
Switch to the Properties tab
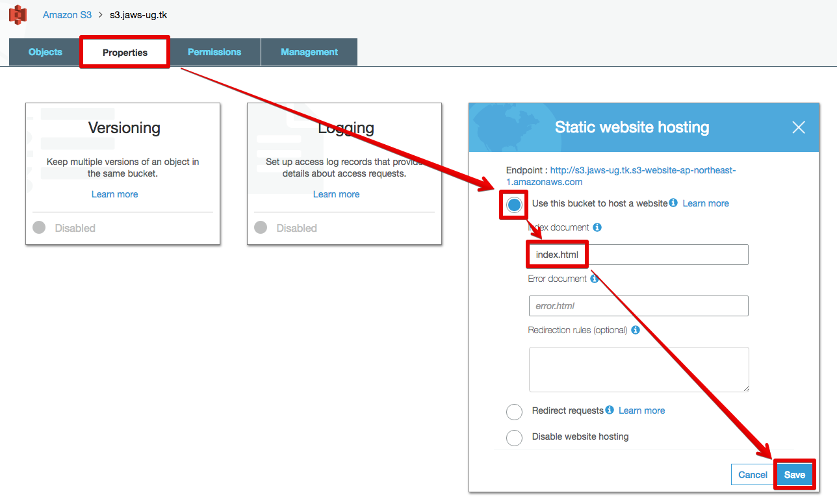click(x=125, y=53)
